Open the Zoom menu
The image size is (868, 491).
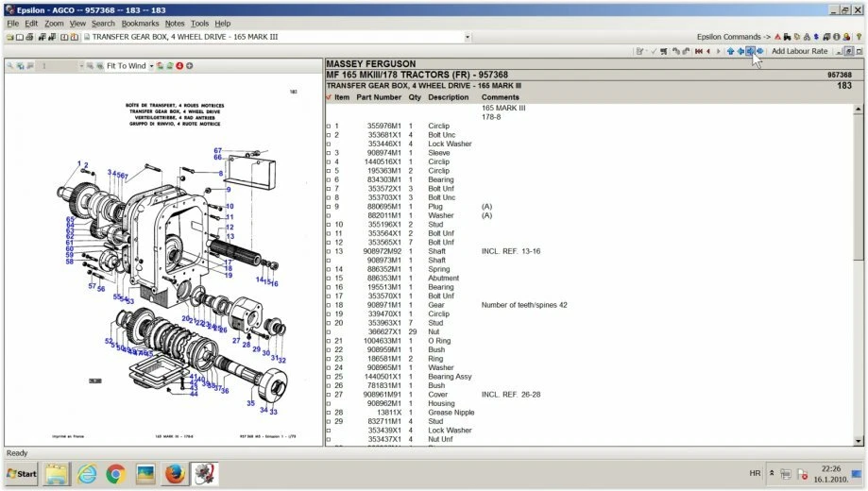(x=54, y=24)
